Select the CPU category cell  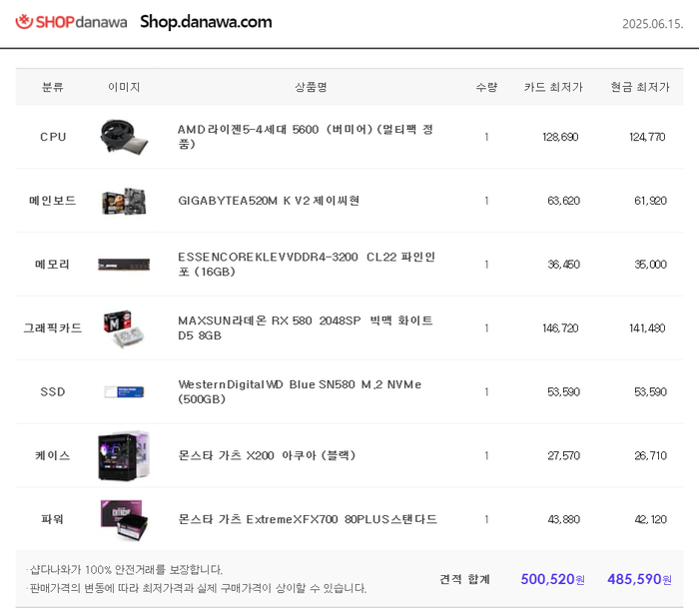(x=53, y=137)
